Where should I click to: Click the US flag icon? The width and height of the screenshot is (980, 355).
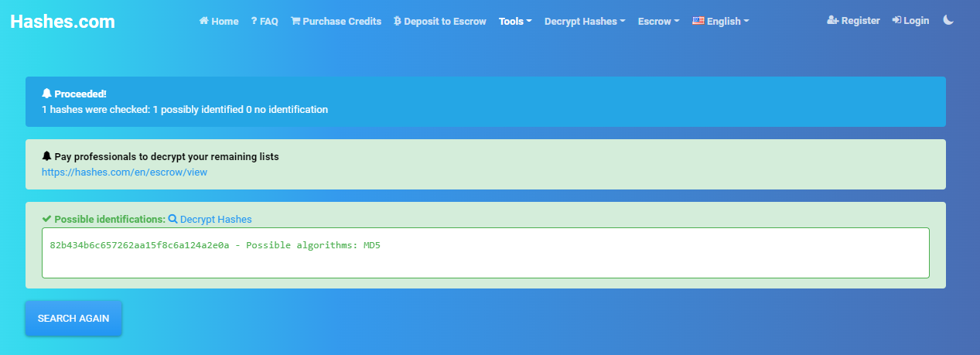pos(698,21)
